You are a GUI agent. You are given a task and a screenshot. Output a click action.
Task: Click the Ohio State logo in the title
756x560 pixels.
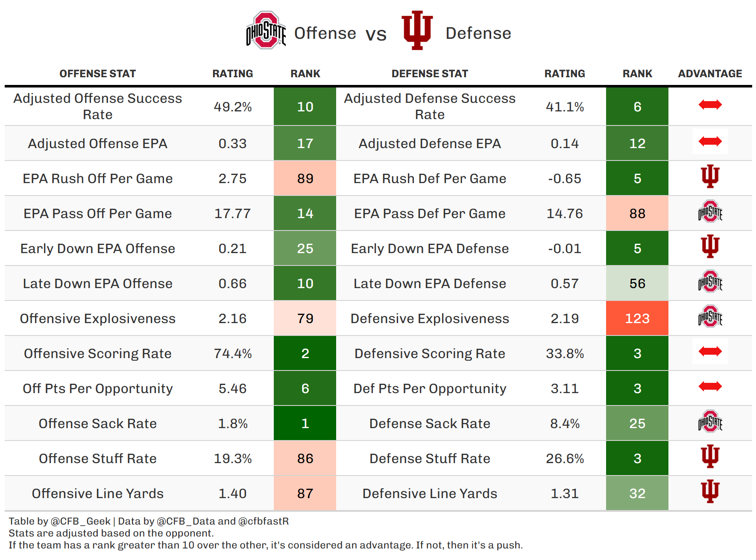[x=266, y=30]
